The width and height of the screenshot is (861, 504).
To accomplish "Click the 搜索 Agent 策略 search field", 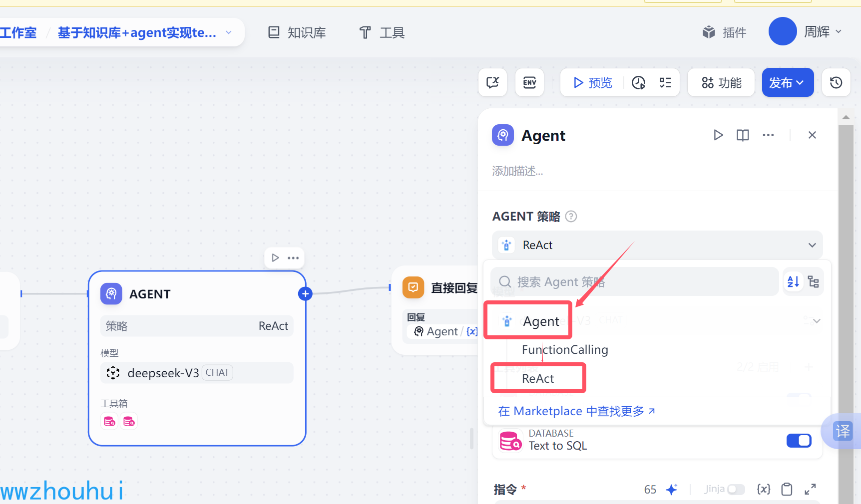I will pyautogui.click(x=634, y=281).
